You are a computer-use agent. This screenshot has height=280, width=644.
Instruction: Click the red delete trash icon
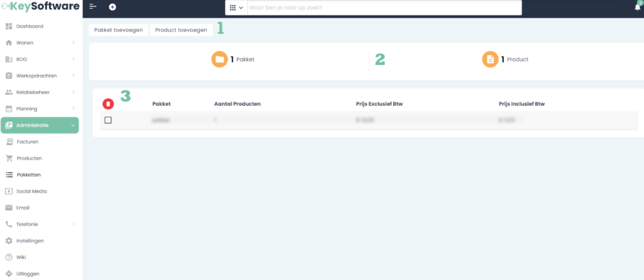[108, 104]
